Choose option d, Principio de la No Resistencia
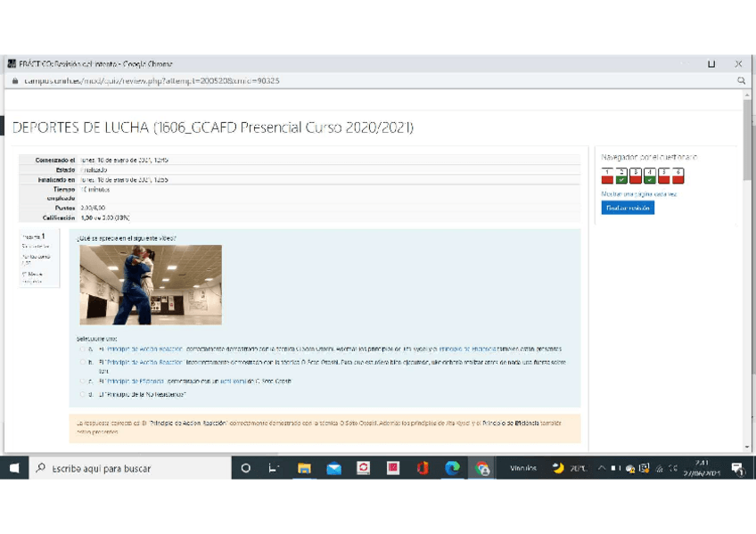Screen dimensions: 756x534 [82, 393]
